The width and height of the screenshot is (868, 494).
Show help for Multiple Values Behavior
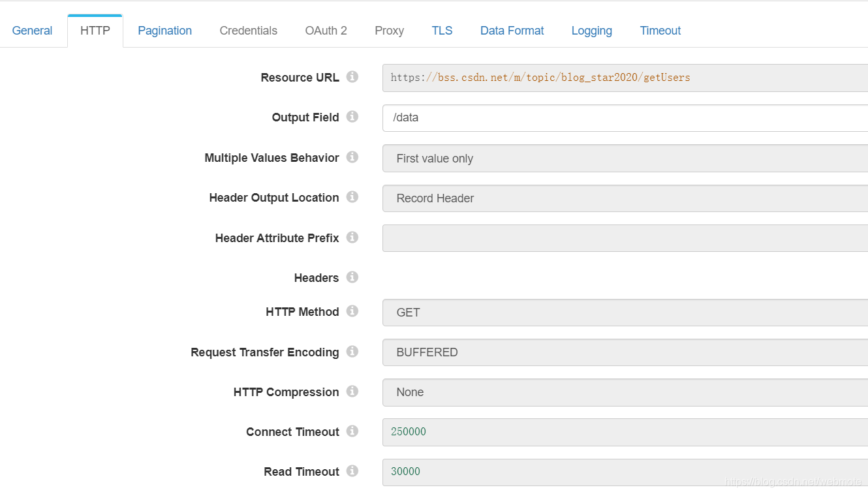[x=352, y=157]
